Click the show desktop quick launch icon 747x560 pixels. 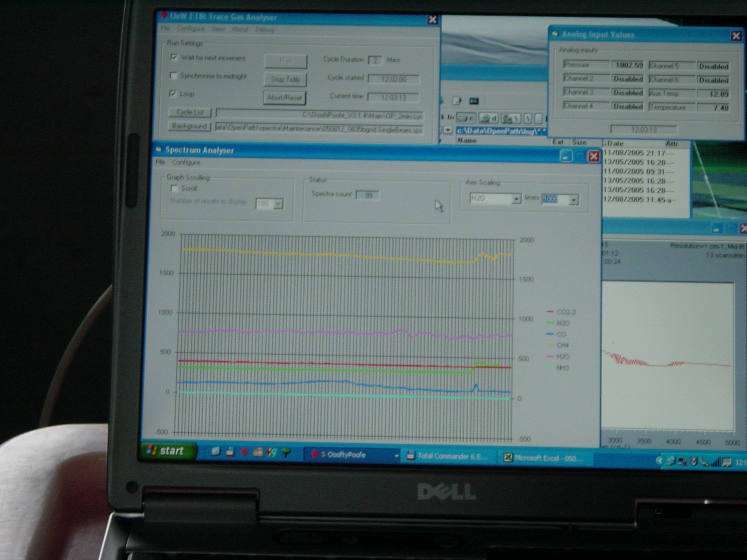215,451
